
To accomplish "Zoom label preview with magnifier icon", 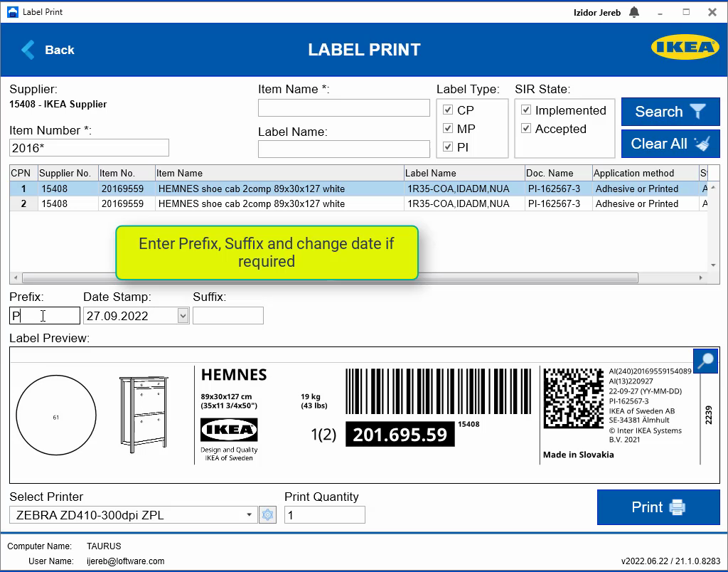I will click(x=706, y=361).
